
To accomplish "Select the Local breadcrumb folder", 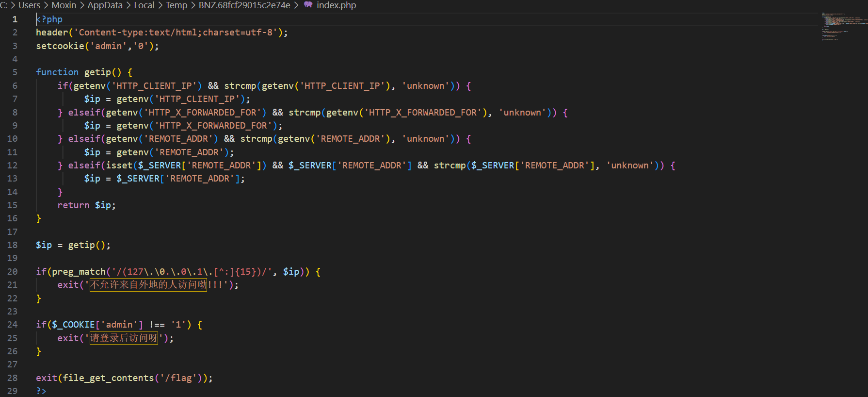I will click(x=144, y=5).
